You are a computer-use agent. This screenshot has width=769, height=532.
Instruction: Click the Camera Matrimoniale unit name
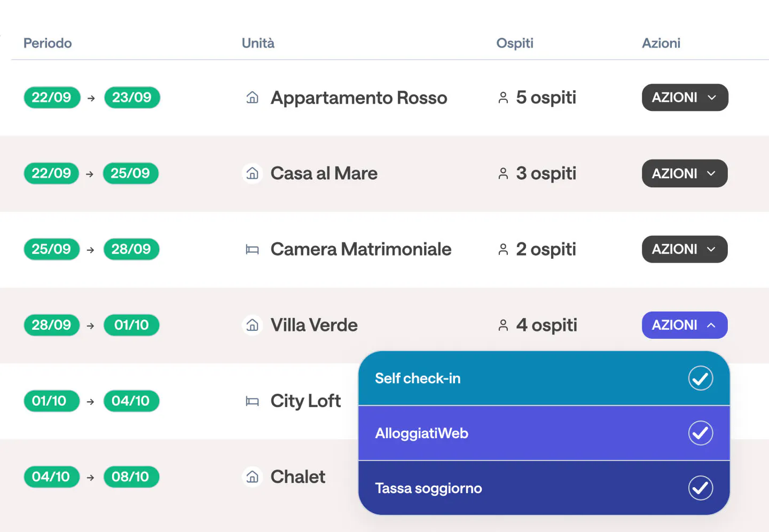pos(360,249)
